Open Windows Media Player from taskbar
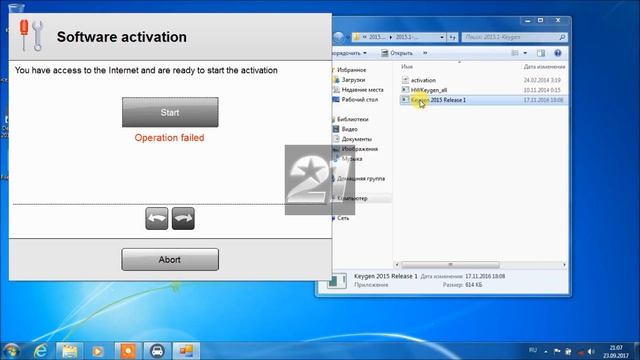Screen dimensions: 640x360 point(98,351)
